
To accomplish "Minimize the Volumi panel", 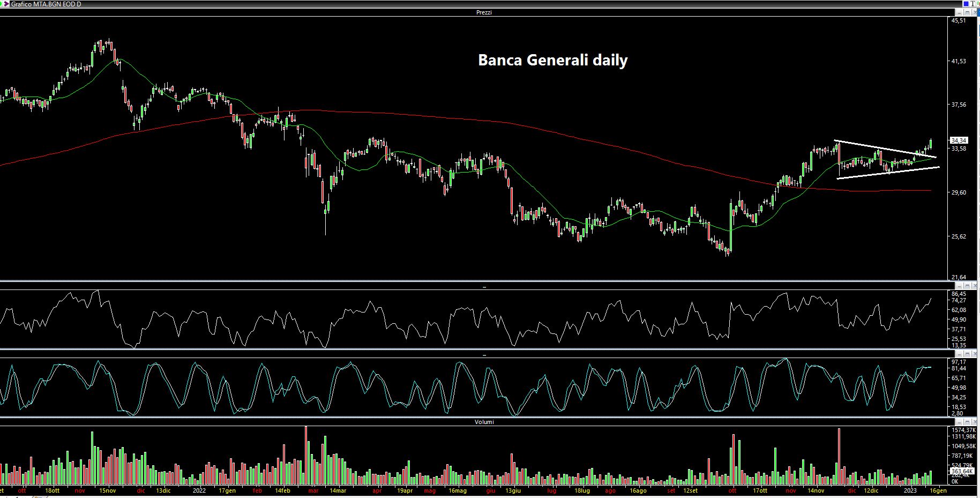I will pyautogui.click(x=959, y=422).
